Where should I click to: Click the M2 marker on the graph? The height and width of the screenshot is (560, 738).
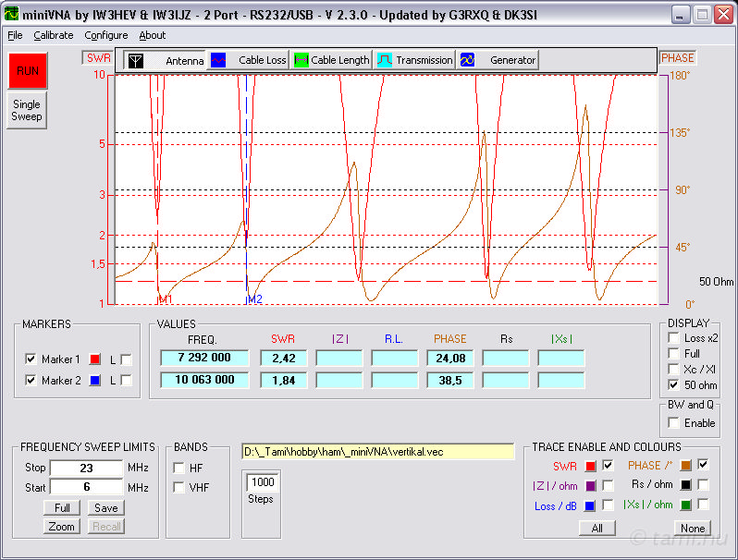tap(254, 298)
